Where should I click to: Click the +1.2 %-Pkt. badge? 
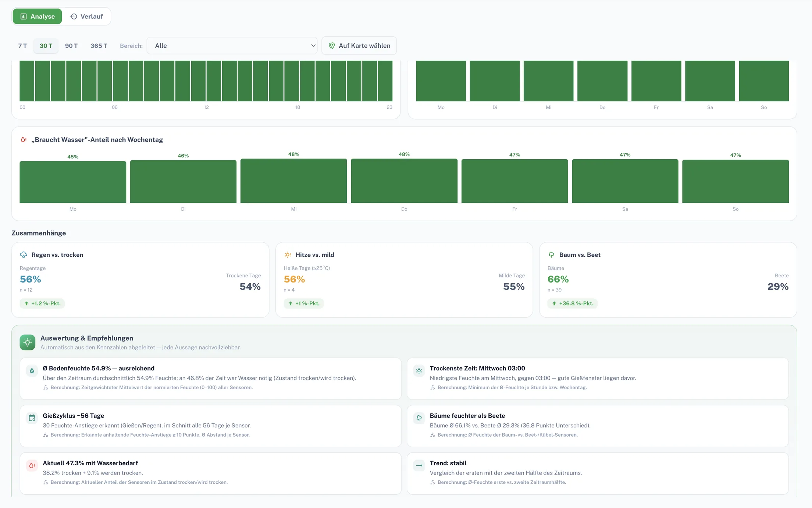click(42, 303)
